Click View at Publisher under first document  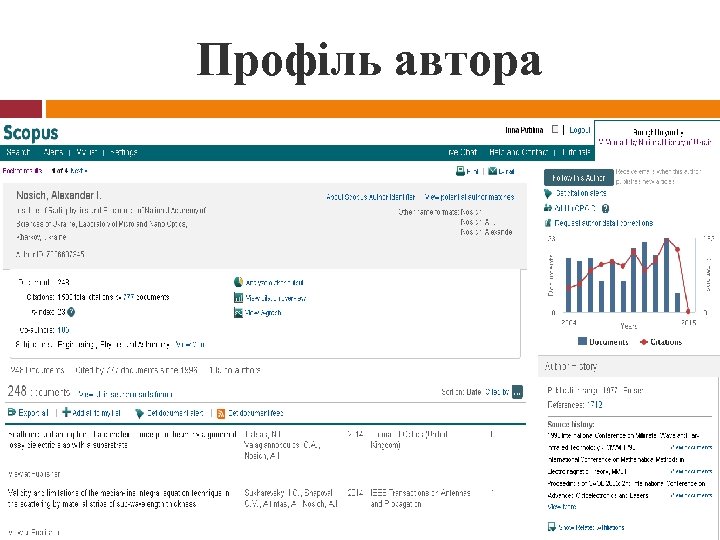pos(34,474)
